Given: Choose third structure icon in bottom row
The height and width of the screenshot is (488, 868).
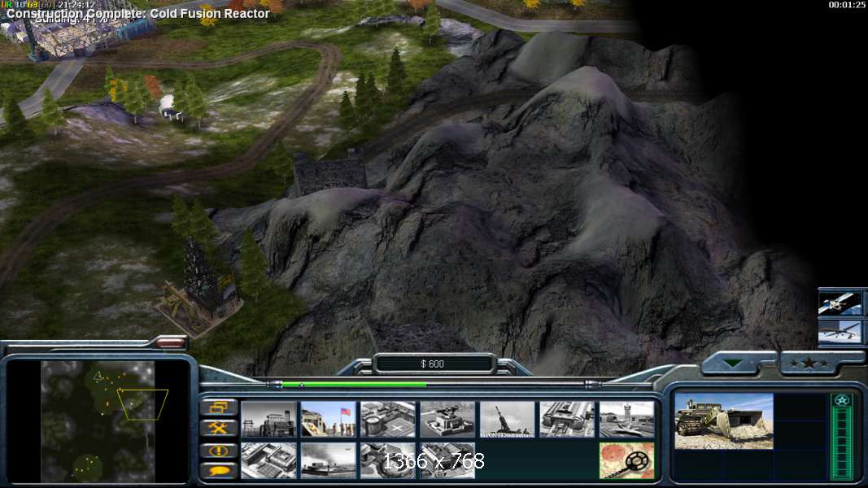Looking at the screenshot, I should (388, 460).
